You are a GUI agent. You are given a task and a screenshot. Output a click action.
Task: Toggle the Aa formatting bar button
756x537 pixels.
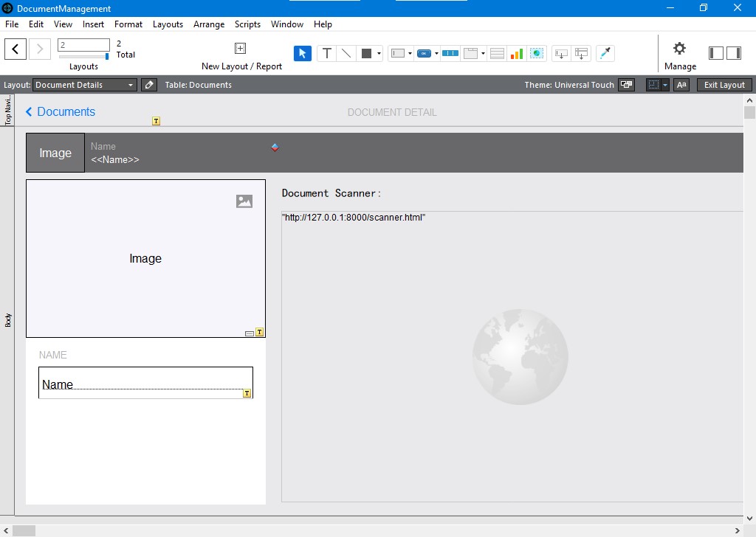681,85
